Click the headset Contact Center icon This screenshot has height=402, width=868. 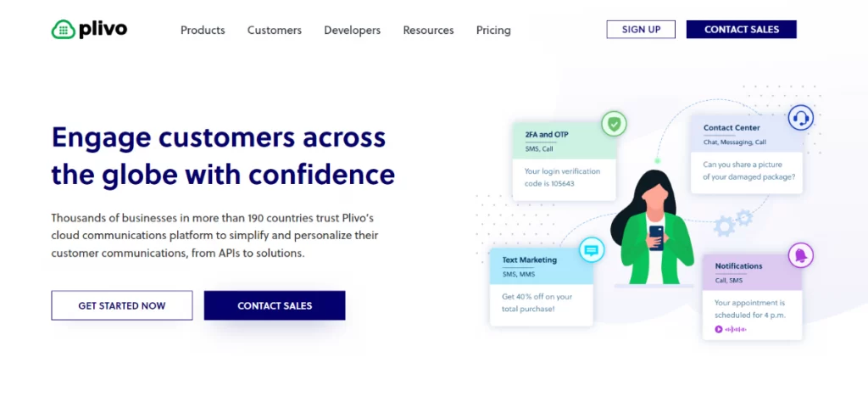pyautogui.click(x=800, y=117)
